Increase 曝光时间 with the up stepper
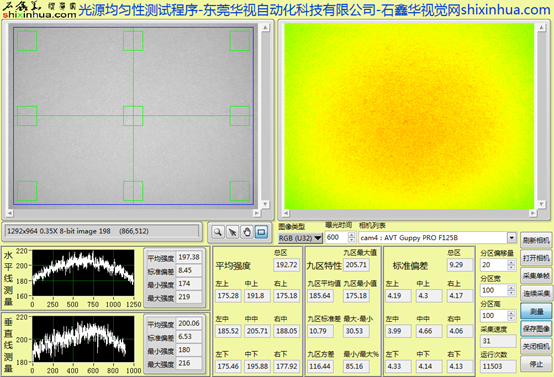554x377 pixels. pos(351,235)
